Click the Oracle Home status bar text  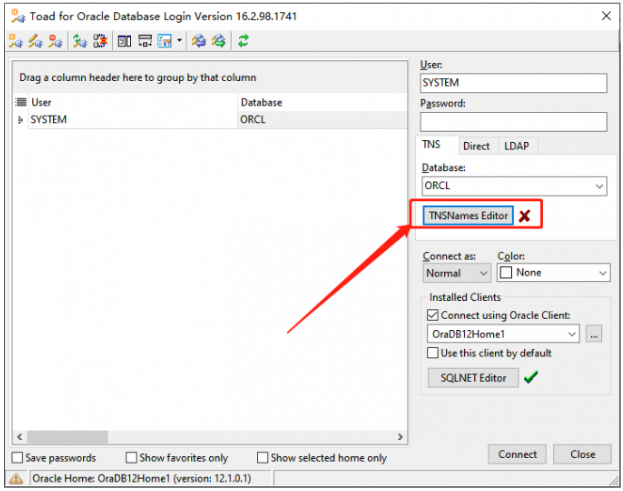coord(141,478)
